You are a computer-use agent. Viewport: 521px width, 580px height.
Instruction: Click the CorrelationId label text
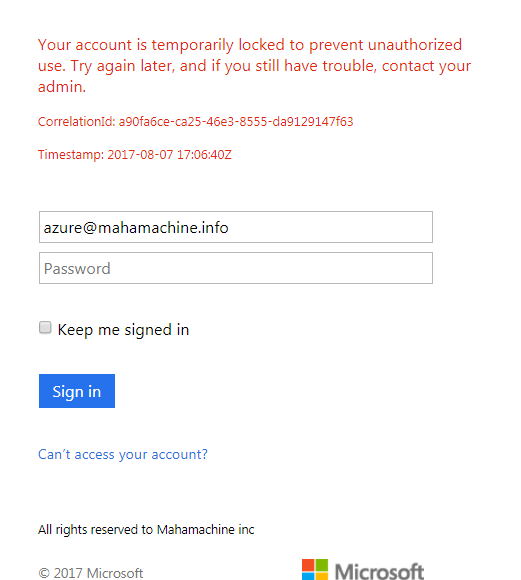[77, 121]
